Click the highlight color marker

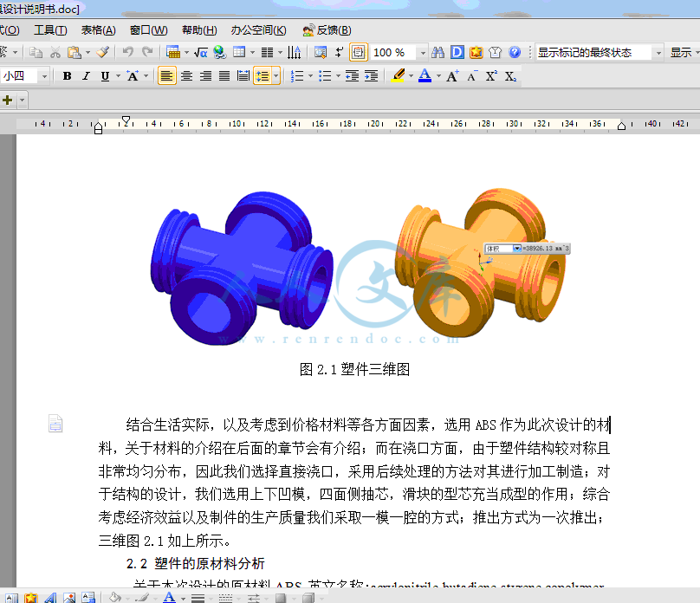pos(398,76)
